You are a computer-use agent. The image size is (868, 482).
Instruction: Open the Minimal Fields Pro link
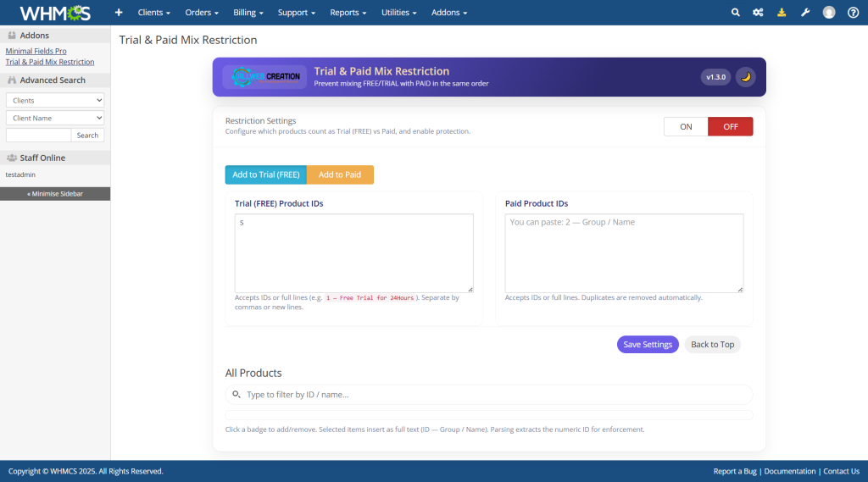36,51
